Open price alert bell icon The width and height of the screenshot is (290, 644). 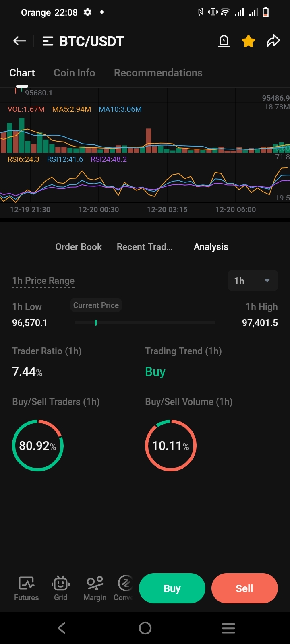(224, 41)
